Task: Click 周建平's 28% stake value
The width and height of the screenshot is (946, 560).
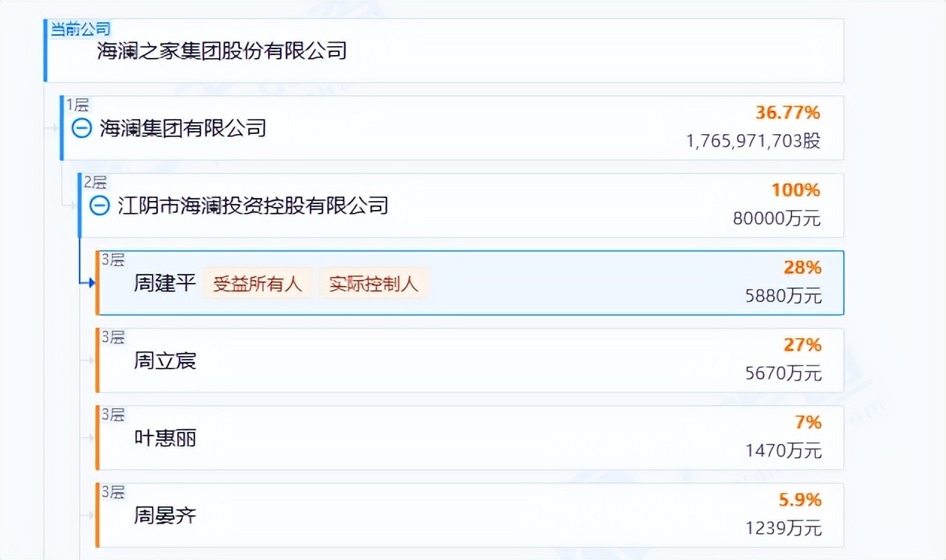Action: (x=801, y=268)
